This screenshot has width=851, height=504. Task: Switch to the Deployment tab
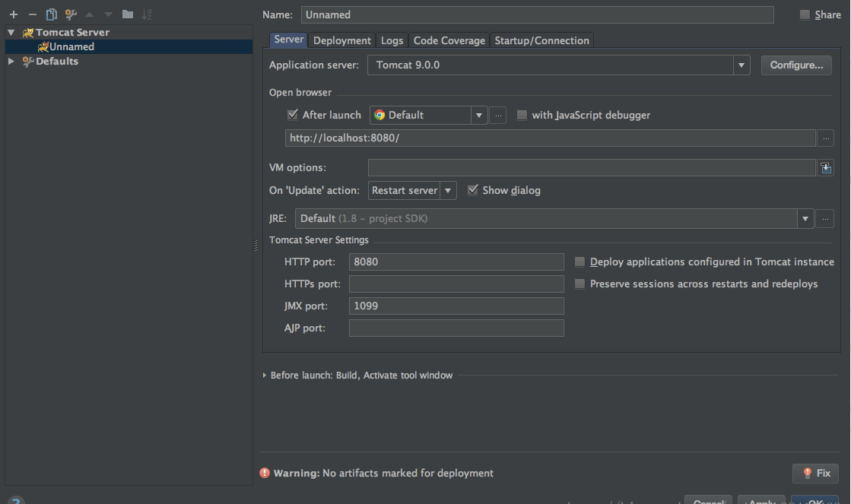point(342,40)
